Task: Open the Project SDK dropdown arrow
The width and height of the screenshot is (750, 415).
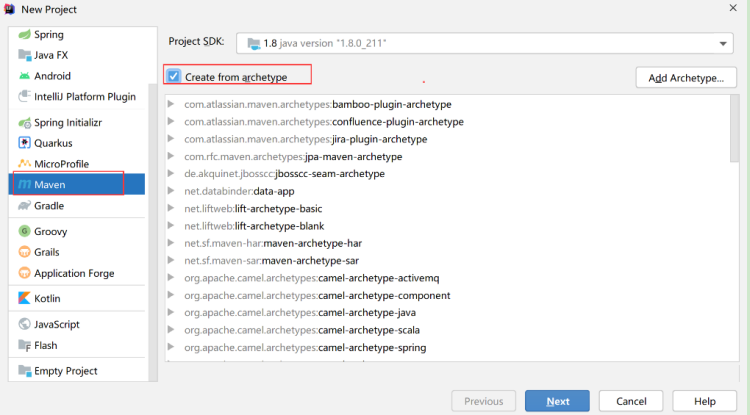Action: click(723, 44)
